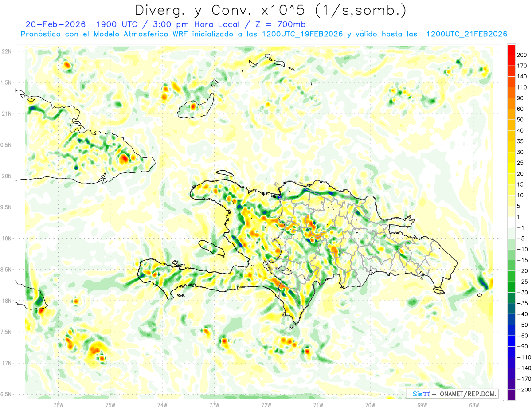
Task: Click the 68W longitude label
Action: [x=474, y=404]
